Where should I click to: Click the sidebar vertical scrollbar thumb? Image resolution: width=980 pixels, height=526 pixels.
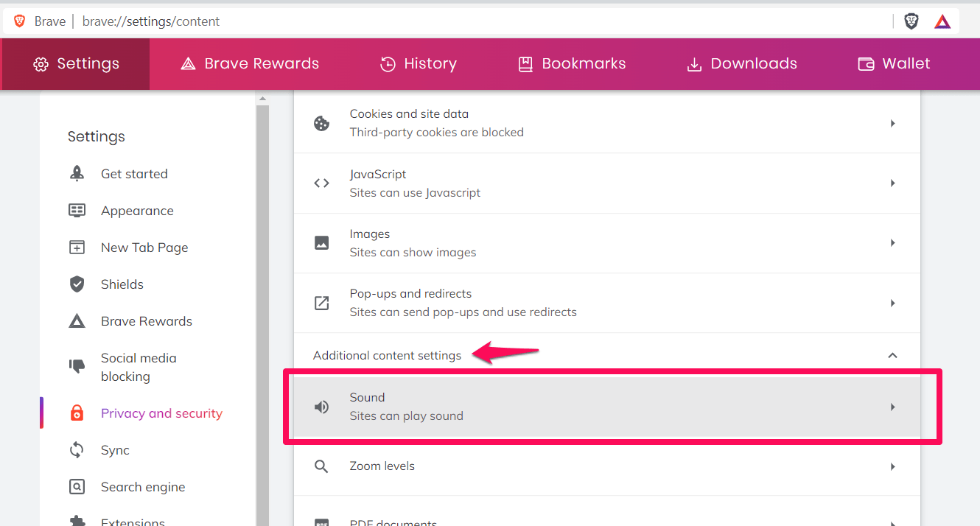(262, 315)
